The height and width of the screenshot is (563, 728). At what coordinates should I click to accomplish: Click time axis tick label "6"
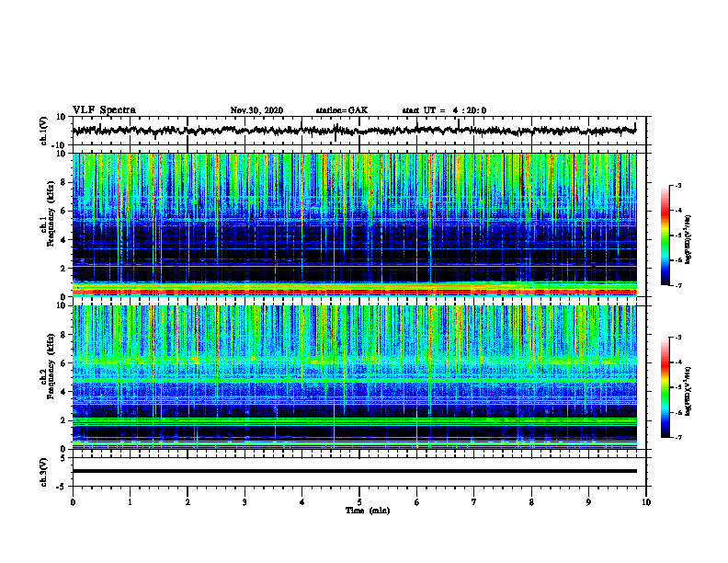tap(417, 502)
